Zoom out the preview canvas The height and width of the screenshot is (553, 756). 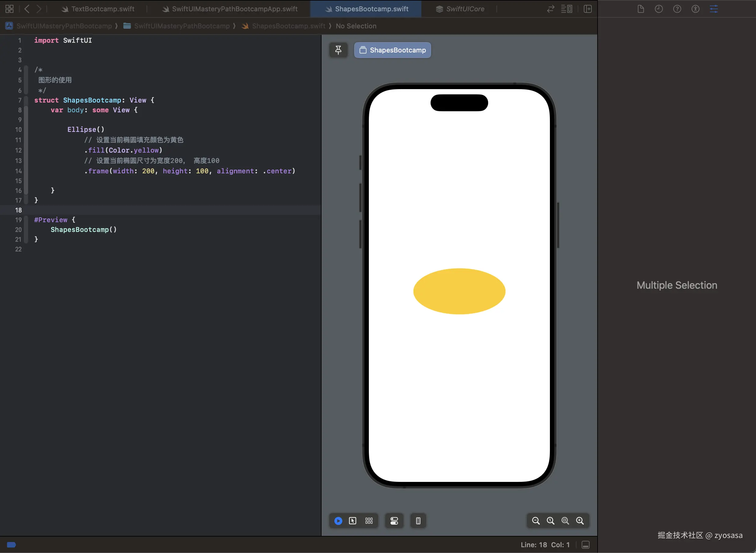[x=536, y=521]
